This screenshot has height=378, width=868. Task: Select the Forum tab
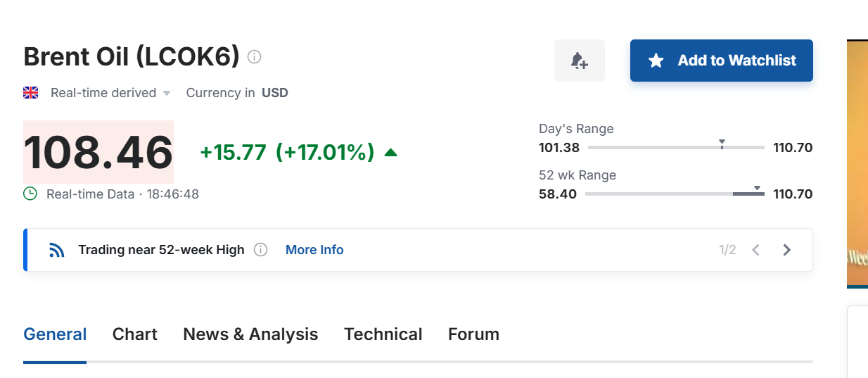coord(473,334)
